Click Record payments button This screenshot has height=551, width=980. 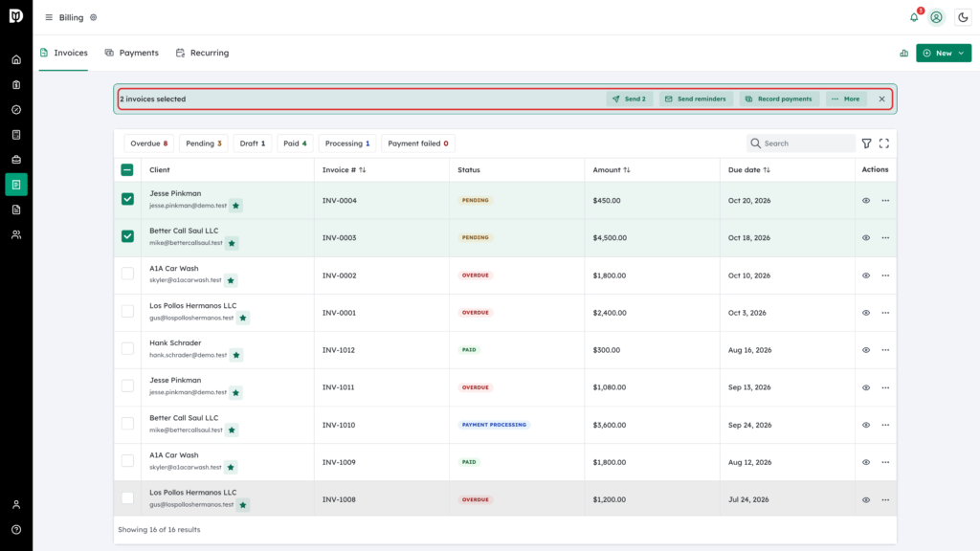[779, 99]
